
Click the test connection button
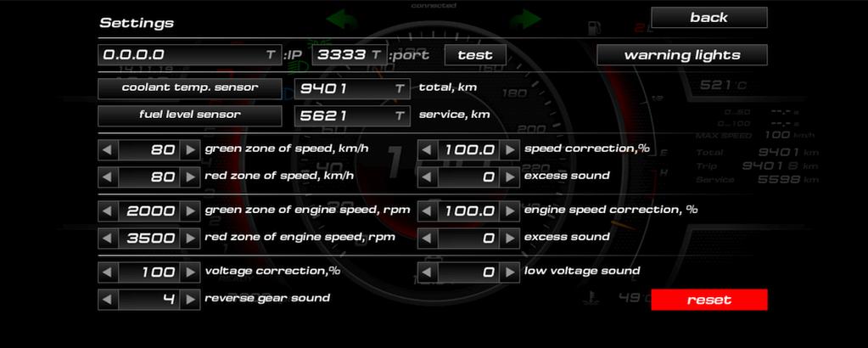[475, 55]
